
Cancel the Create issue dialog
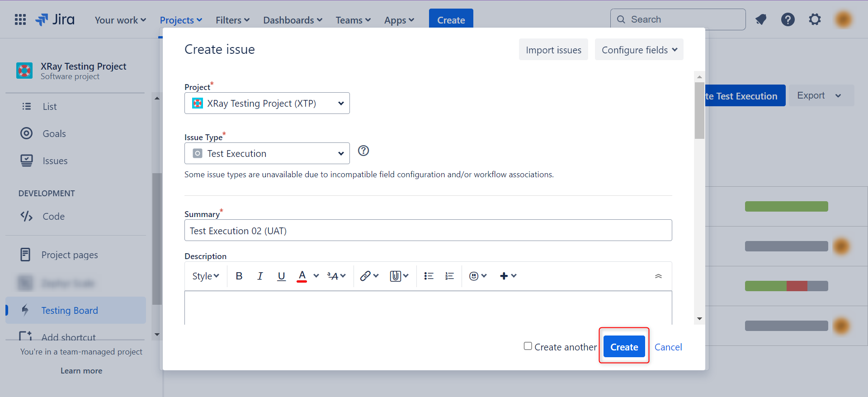tap(668, 347)
